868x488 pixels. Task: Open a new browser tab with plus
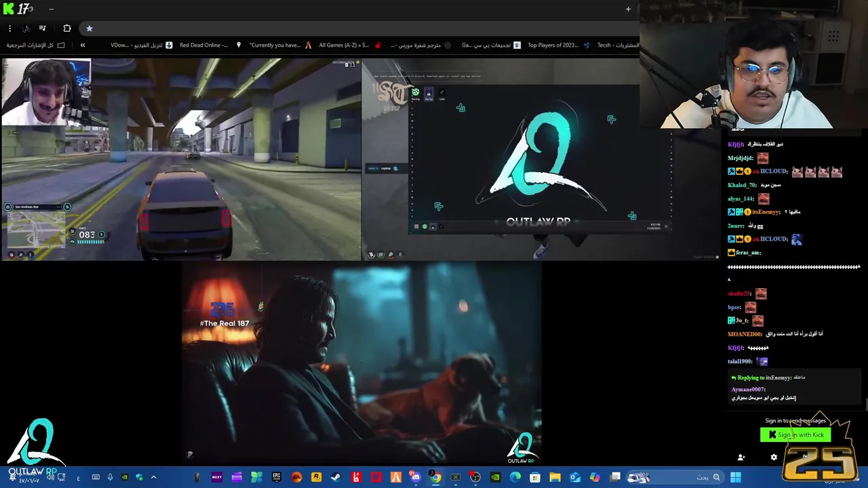tap(628, 9)
